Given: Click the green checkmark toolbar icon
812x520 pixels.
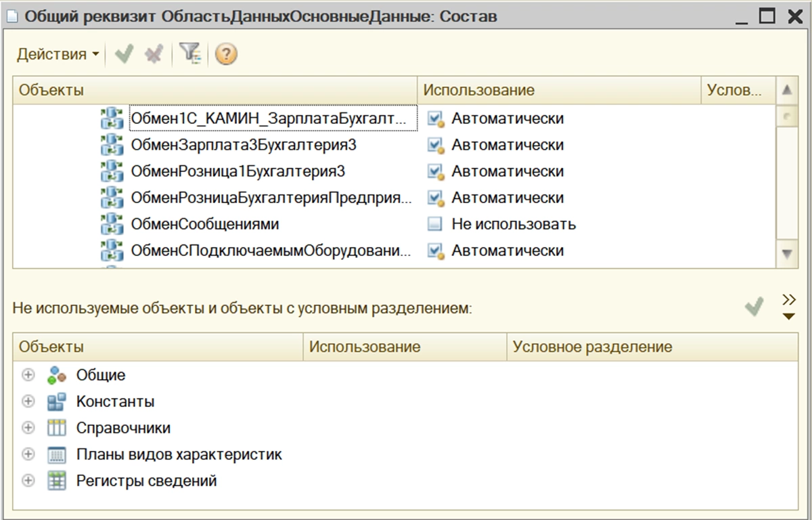Looking at the screenshot, I should [124, 54].
